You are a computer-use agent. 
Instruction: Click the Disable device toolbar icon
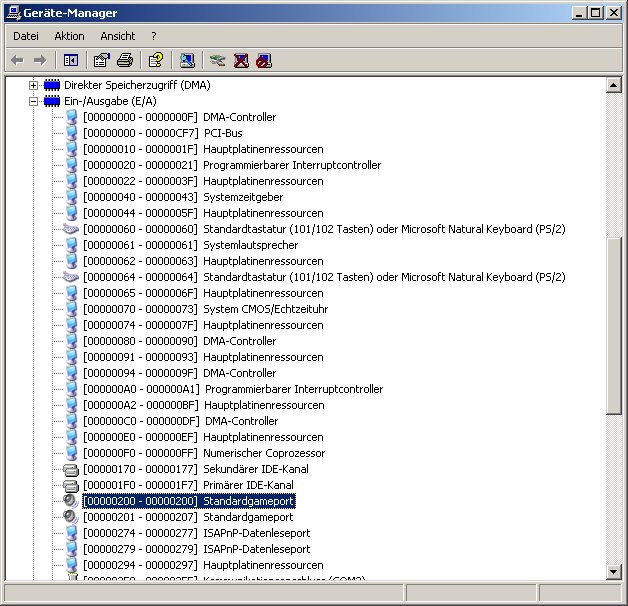coord(263,60)
